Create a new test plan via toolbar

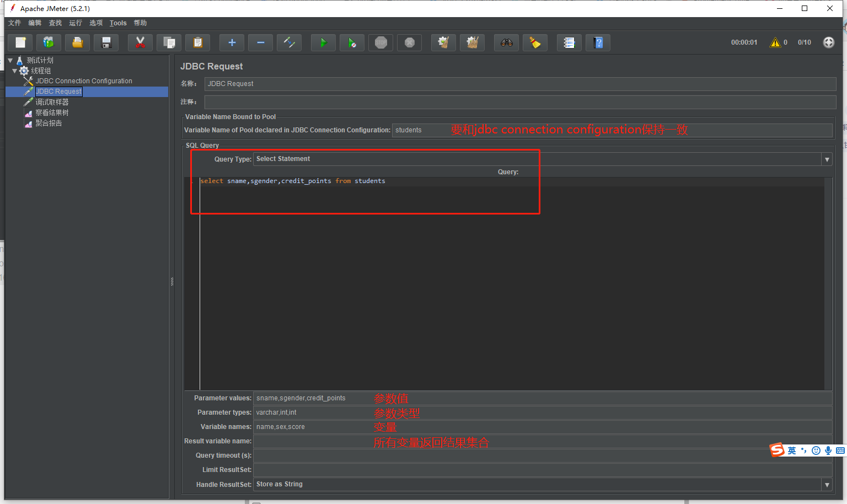tap(20, 42)
